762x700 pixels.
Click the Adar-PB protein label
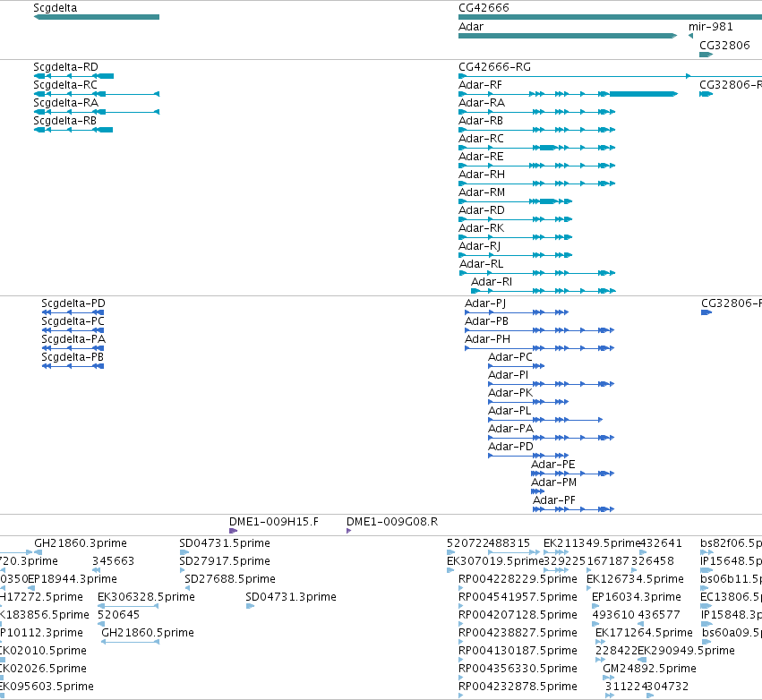pyautogui.click(x=486, y=321)
